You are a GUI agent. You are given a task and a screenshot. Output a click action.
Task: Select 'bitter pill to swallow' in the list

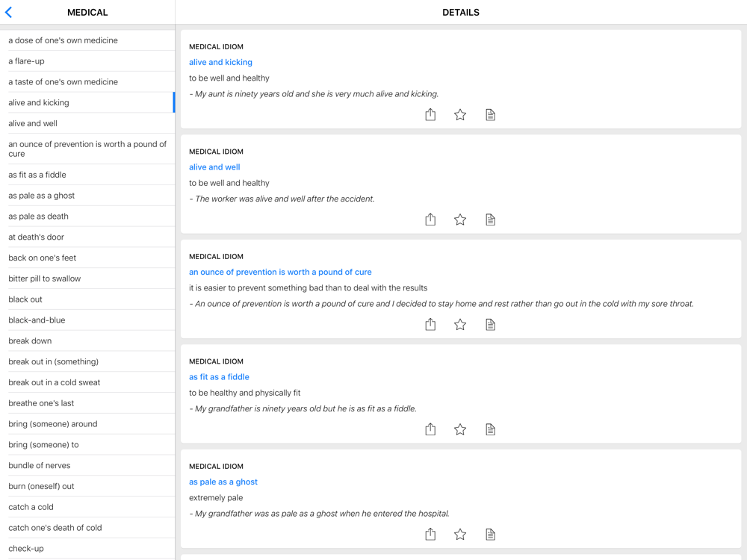(45, 279)
